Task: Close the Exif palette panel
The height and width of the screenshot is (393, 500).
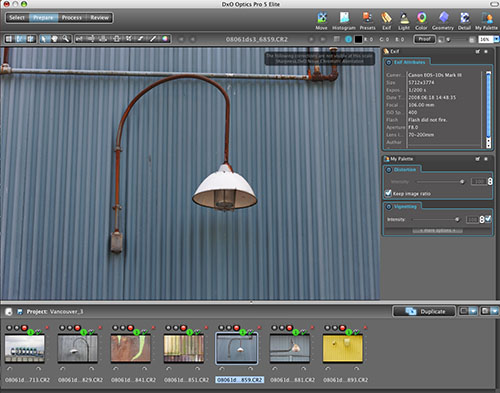Action: (x=486, y=51)
